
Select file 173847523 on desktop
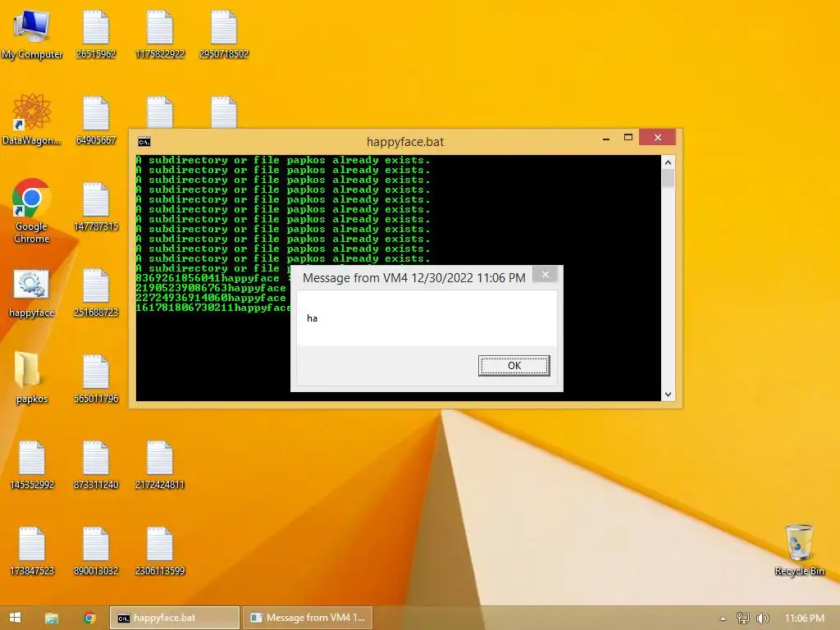[32, 552]
